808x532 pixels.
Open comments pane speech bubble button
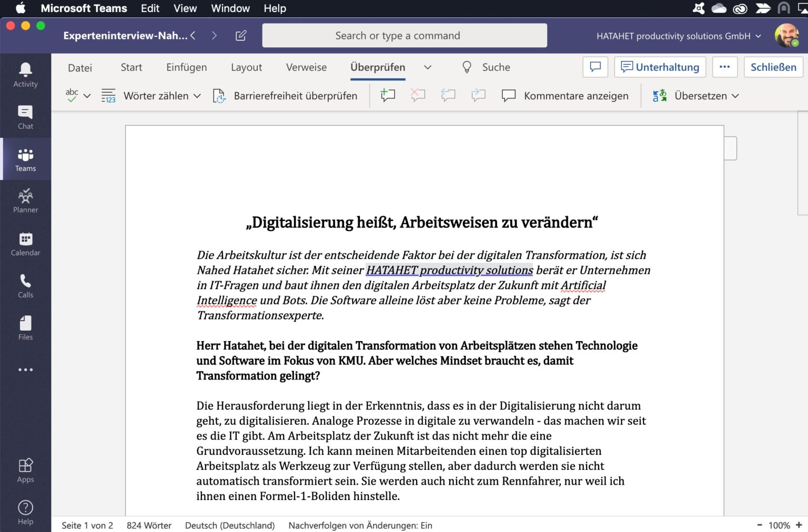coord(595,67)
